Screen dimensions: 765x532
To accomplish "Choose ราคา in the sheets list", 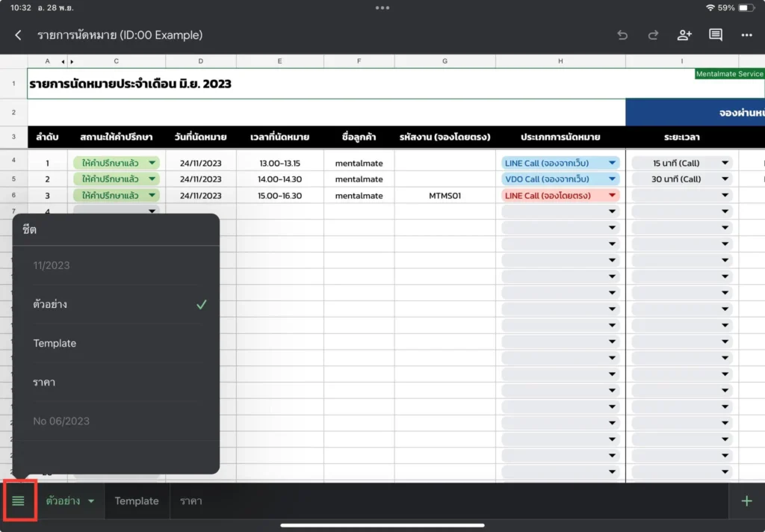I will [x=116, y=382].
